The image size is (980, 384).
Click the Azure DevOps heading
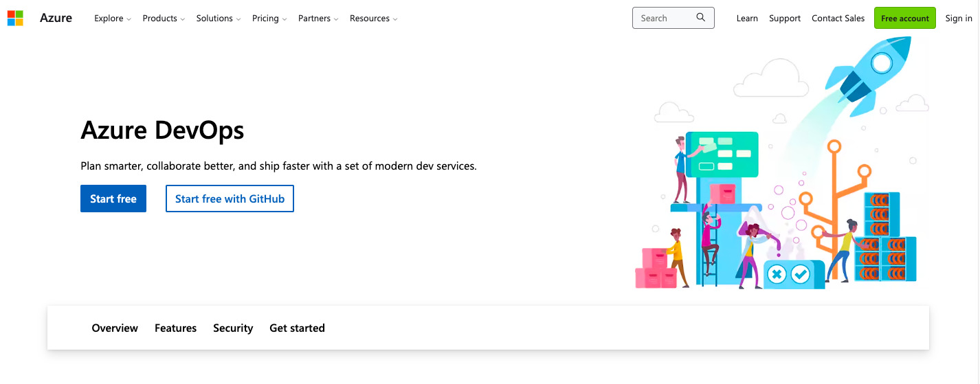tap(162, 130)
